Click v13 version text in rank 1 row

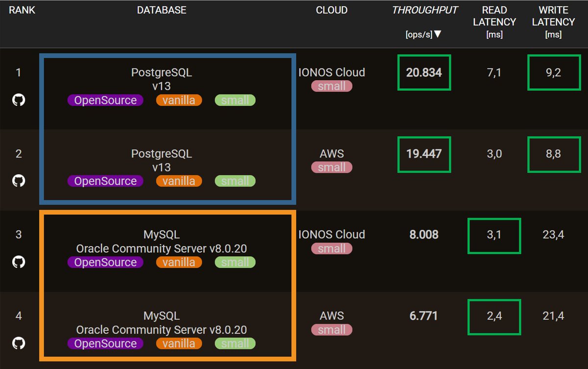162,86
